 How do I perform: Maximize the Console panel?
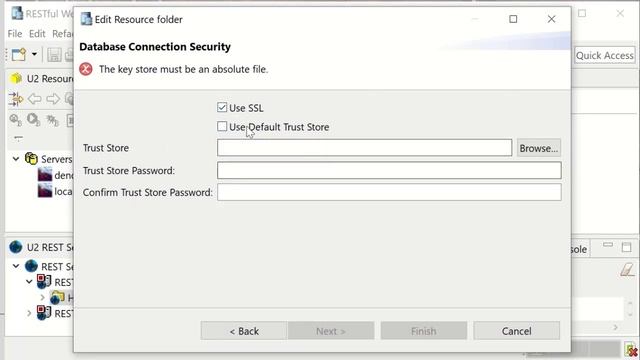coord(627,247)
